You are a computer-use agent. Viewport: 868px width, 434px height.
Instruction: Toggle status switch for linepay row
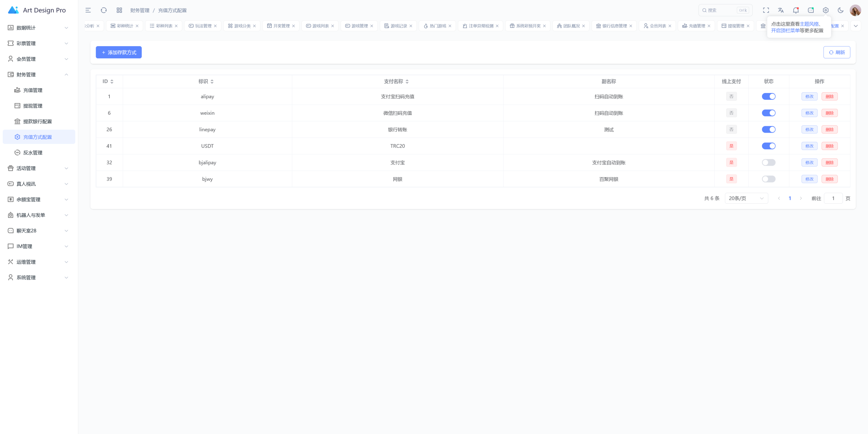(x=768, y=129)
